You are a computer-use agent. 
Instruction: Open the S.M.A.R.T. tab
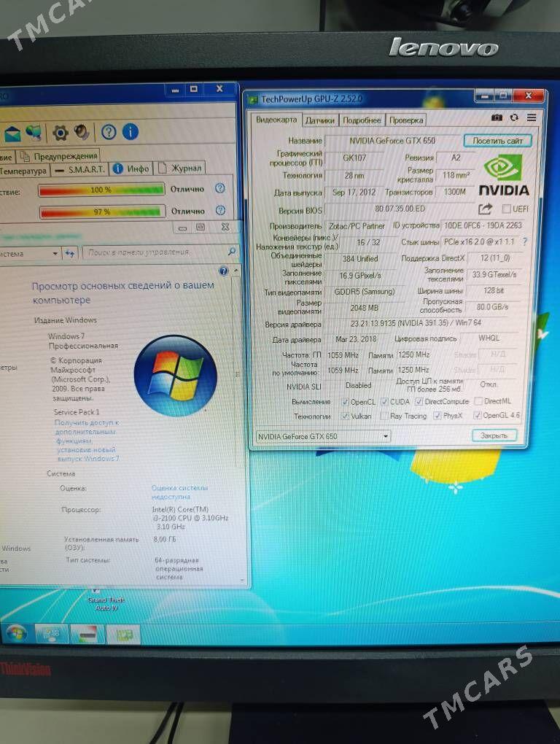[x=80, y=169]
